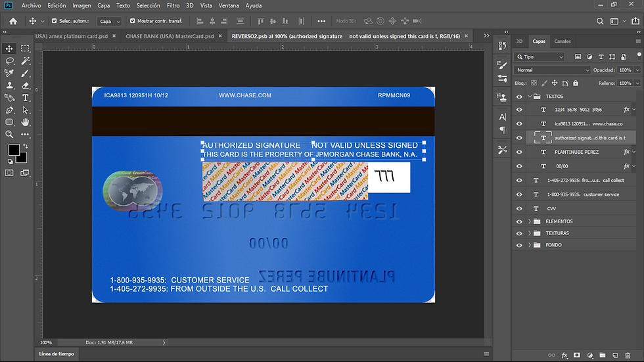644x362 pixels.
Task: Open the Filtro menu
Action: pyautogui.click(x=173, y=5)
